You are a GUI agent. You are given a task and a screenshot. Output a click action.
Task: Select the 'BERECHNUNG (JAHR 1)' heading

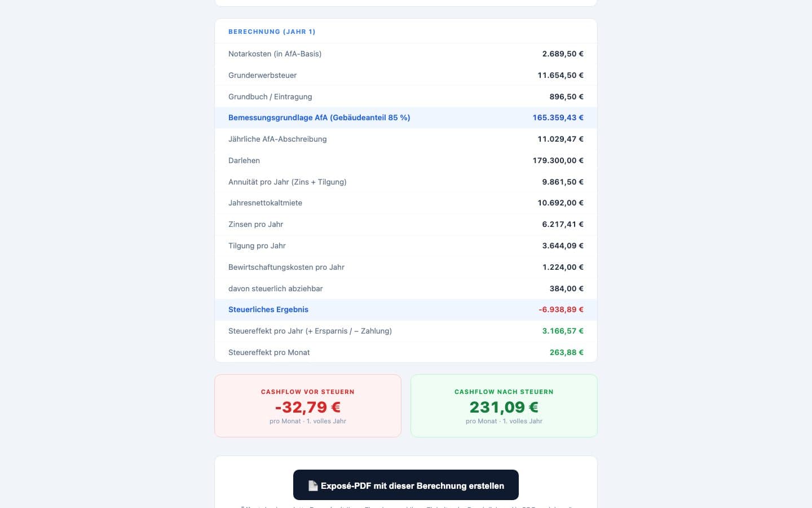(272, 32)
